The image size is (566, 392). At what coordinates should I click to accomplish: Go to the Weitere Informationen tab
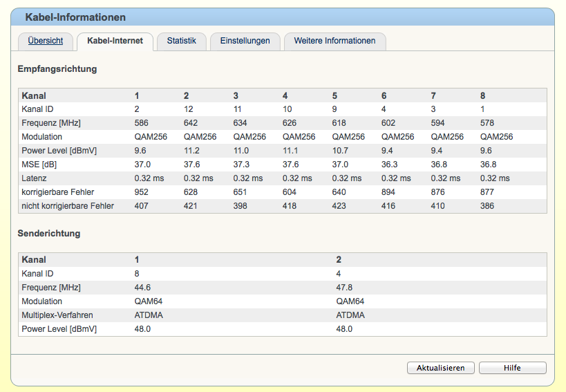point(334,41)
